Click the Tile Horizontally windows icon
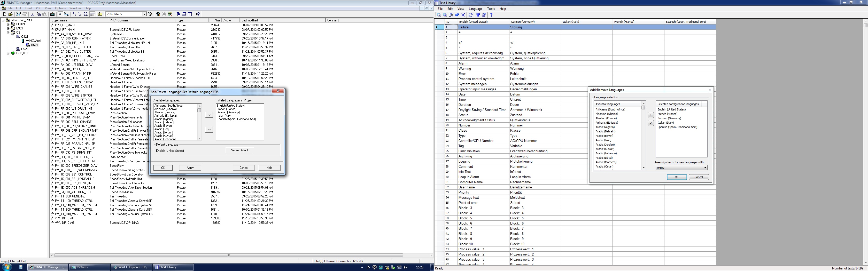868x271 pixels. click(184, 14)
